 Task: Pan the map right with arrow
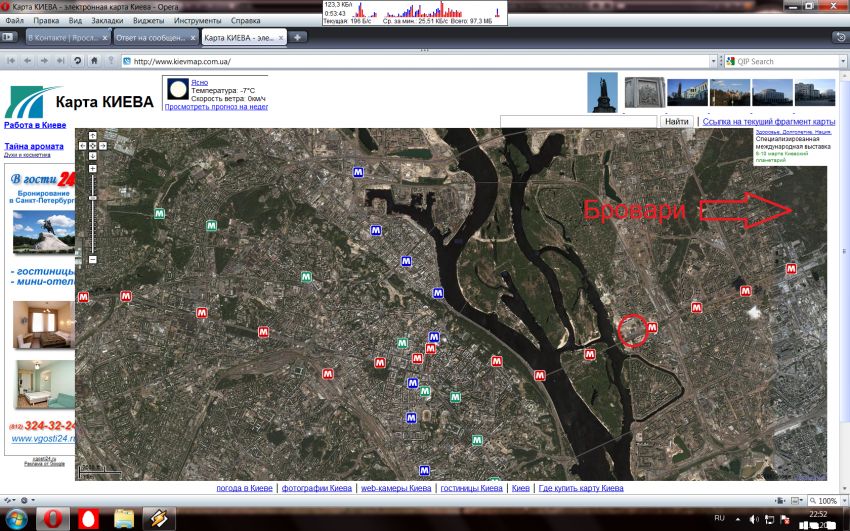(102, 146)
